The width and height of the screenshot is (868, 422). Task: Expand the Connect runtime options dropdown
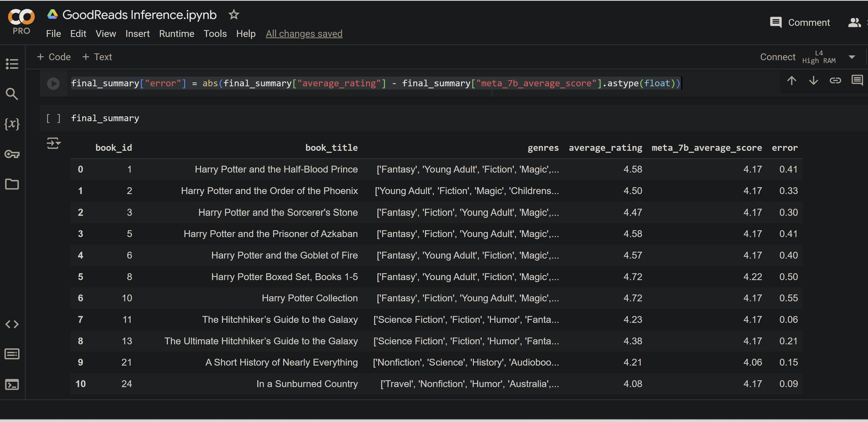point(852,57)
